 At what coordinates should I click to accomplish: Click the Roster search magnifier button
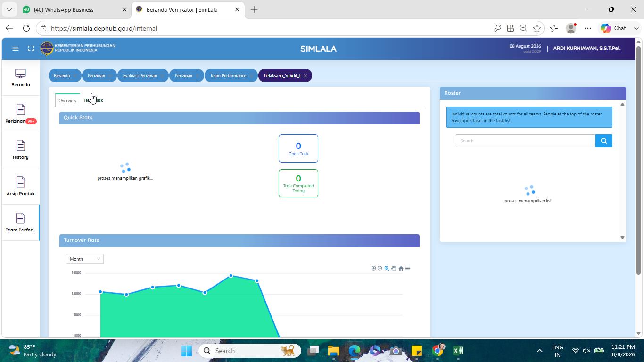coord(603,141)
